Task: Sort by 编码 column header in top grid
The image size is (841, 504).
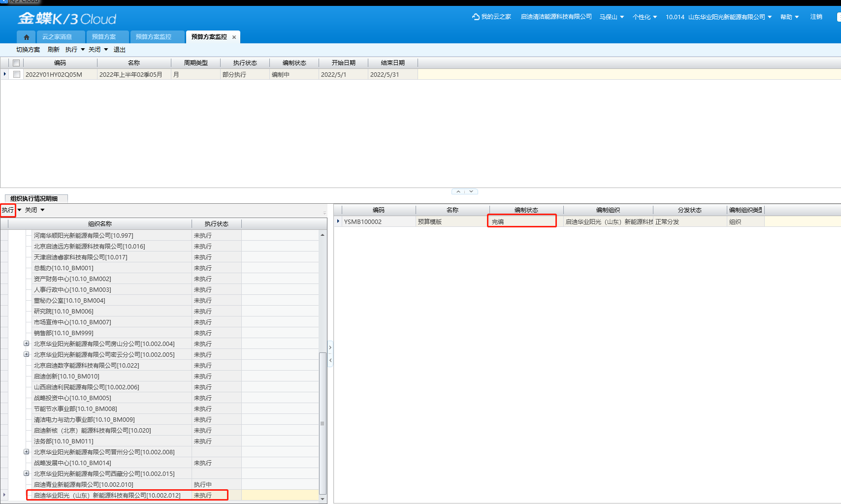Action: pyautogui.click(x=60, y=63)
